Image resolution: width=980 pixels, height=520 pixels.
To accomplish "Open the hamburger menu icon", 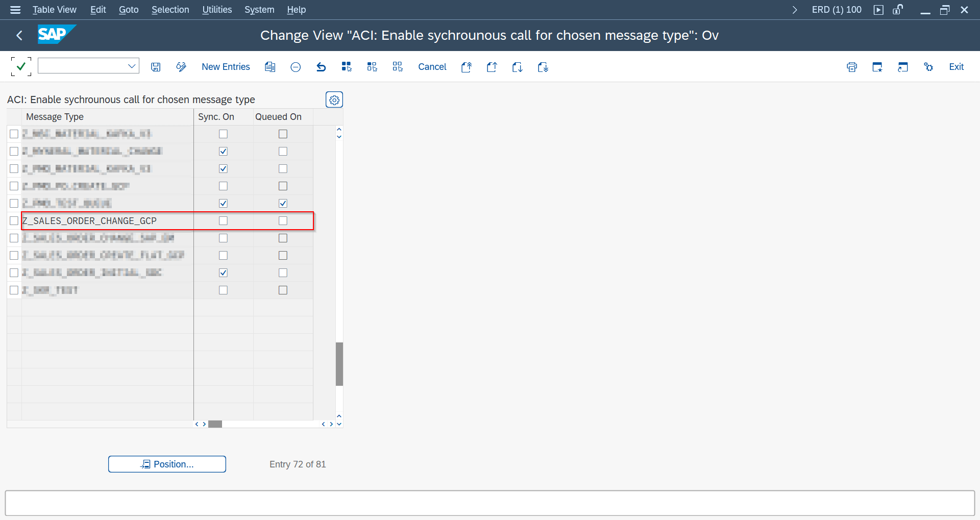I will tap(15, 10).
